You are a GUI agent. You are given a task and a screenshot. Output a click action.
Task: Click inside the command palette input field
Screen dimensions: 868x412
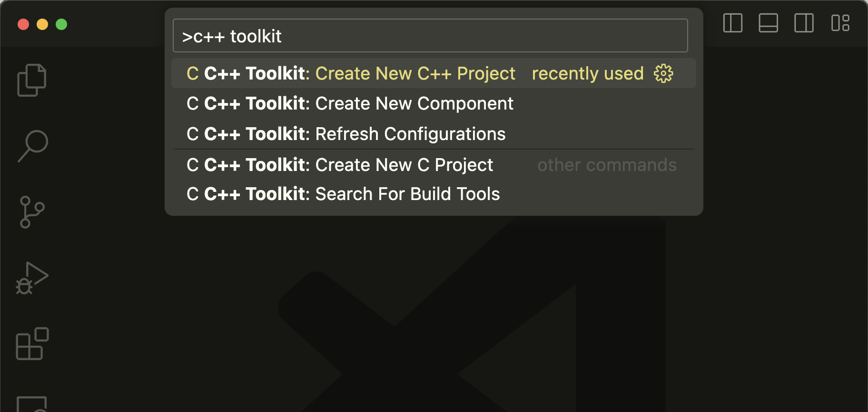coord(428,35)
